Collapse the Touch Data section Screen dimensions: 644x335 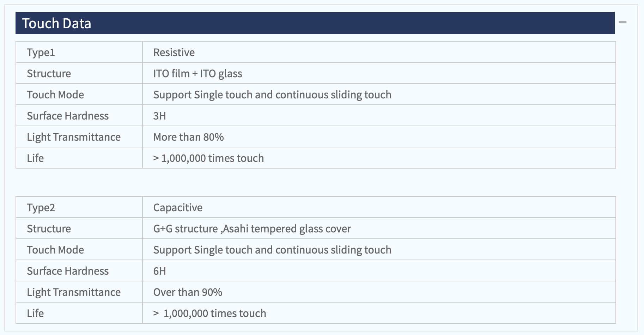(x=622, y=22)
